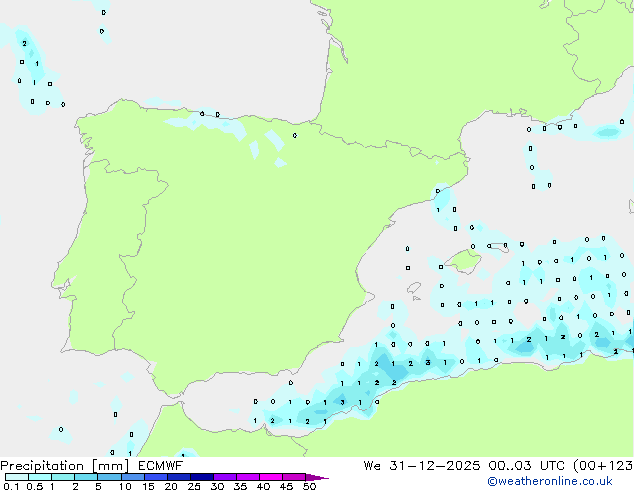Image resolution: width=634 pixels, height=490 pixels.
Task: Click the "0.5" legend scale label
Action: pyautogui.click(x=34, y=486)
